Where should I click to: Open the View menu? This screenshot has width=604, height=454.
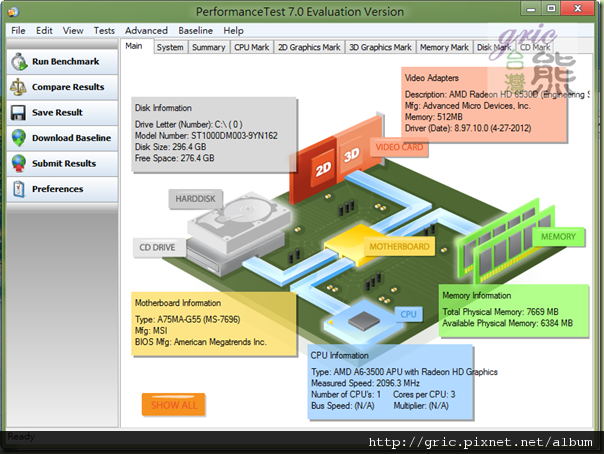pos(73,30)
